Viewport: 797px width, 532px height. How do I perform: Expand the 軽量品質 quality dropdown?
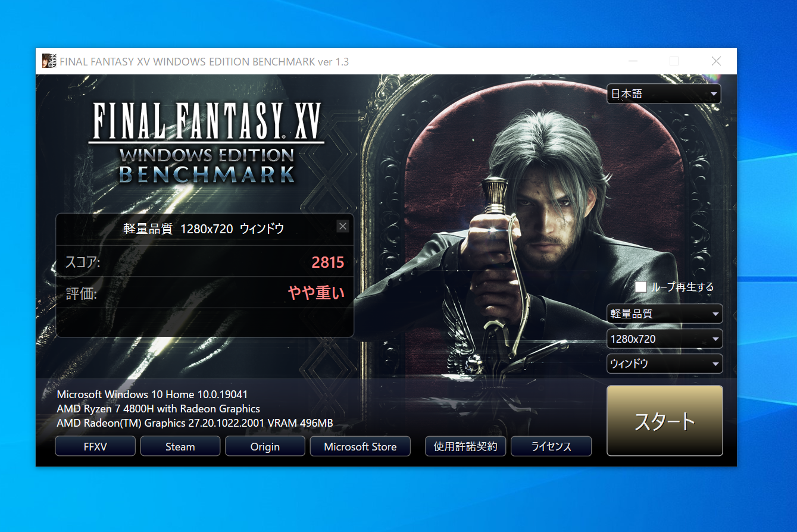(x=665, y=314)
